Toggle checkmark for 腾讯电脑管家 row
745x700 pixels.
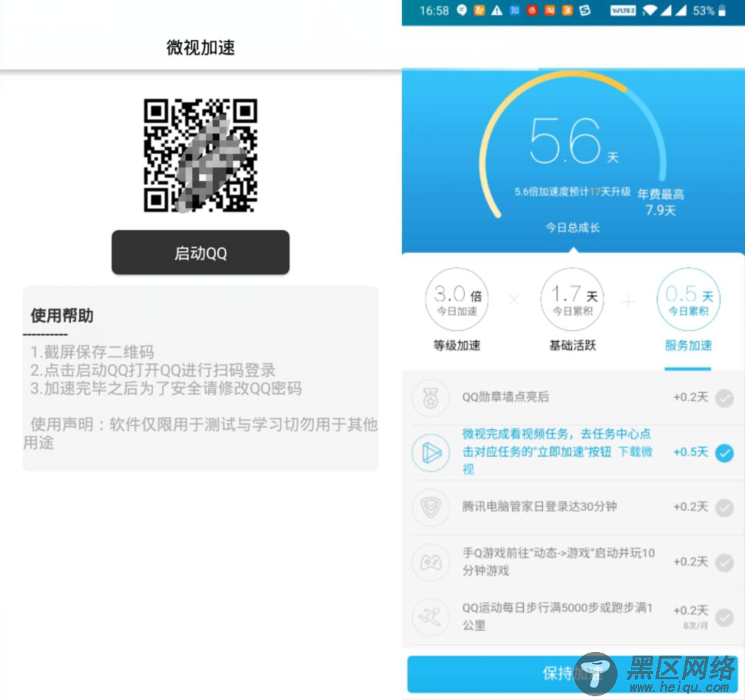click(724, 508)
